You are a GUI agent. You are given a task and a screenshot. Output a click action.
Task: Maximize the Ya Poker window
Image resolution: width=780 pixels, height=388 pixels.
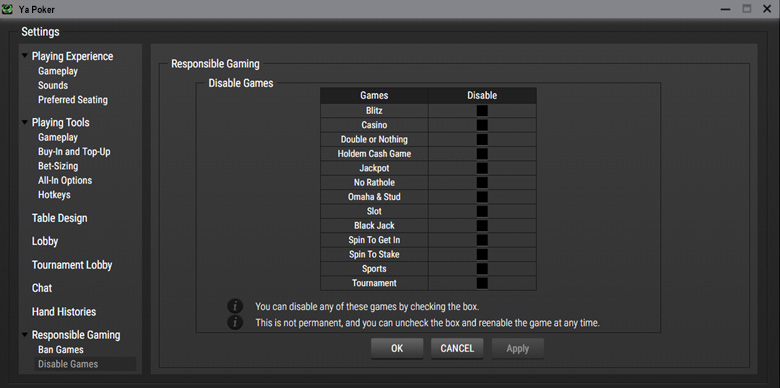click(x=747, y=9)
